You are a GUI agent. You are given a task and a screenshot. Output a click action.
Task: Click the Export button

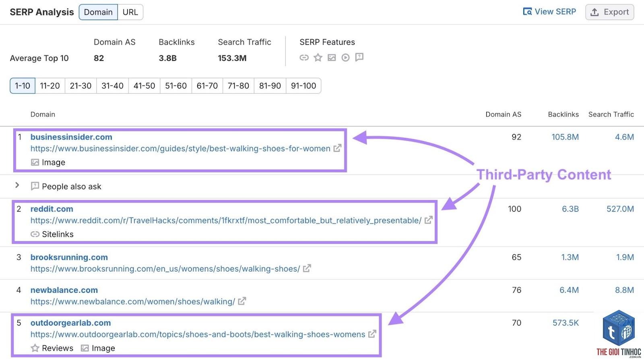(x=609, y=12)
